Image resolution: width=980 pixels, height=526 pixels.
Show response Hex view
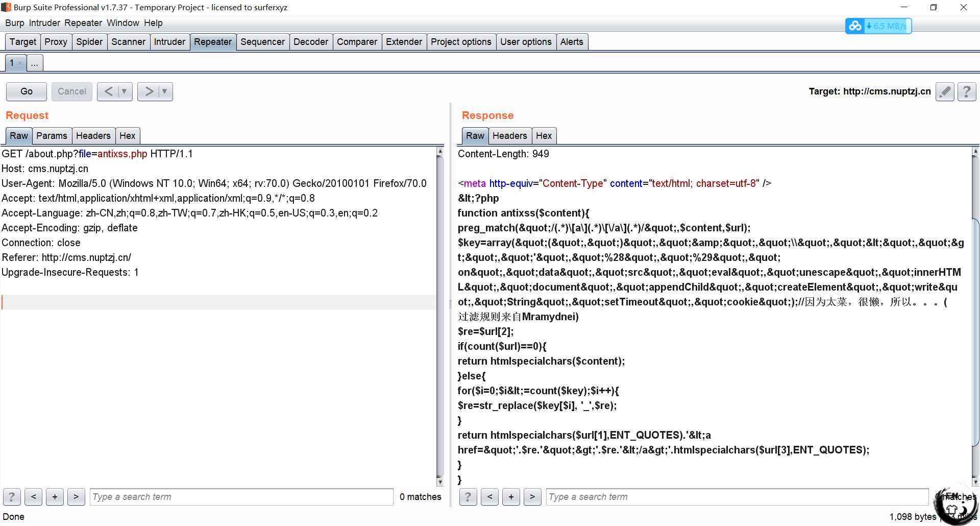544,136
